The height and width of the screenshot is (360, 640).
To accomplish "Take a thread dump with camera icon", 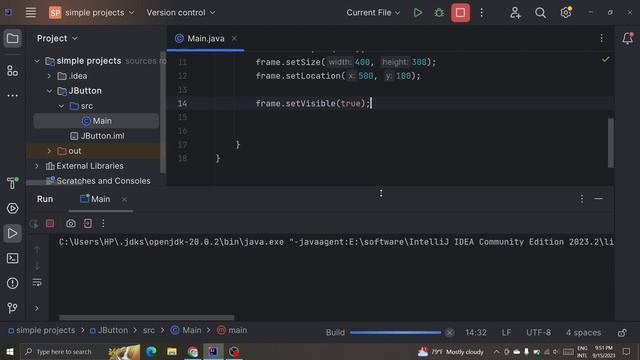I will coord(71,224).
